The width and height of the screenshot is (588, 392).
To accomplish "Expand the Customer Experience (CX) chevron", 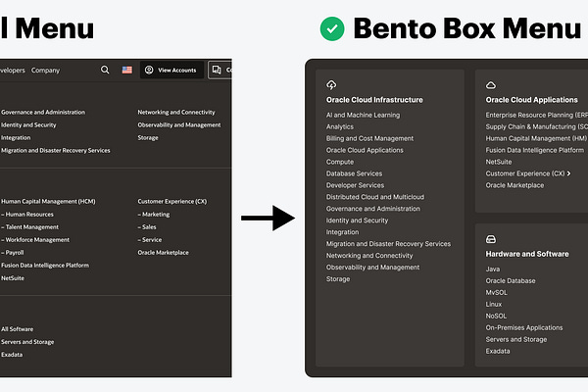I will coord(568,173).
